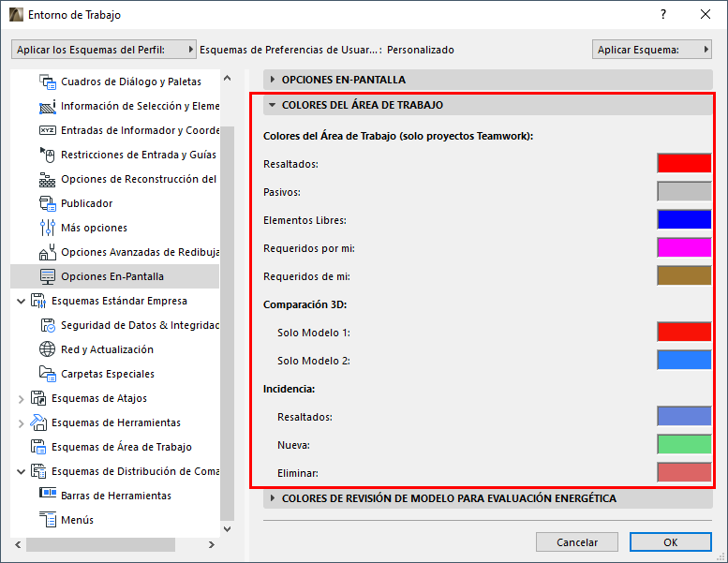This screenshot has width=728, height=563.
Task: Click the Cuadros de Diálogo y Paletas icon
Action: click(x=48, y=81)
